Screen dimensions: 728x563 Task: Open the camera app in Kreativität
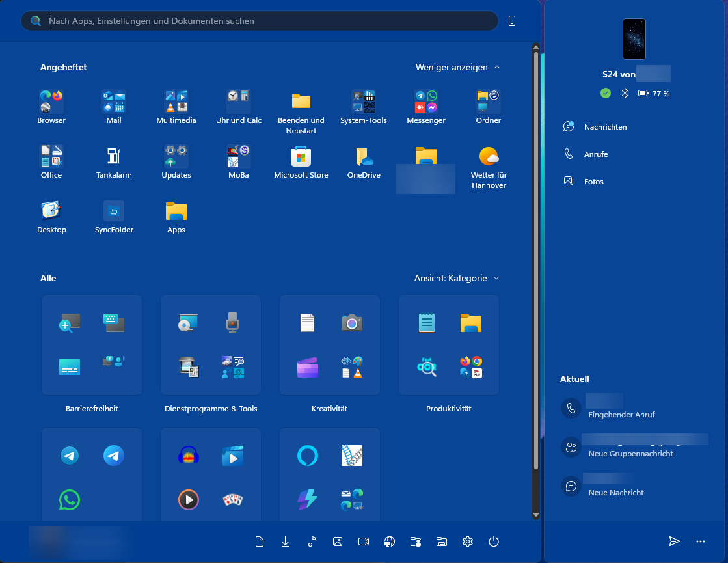[351, 323]
